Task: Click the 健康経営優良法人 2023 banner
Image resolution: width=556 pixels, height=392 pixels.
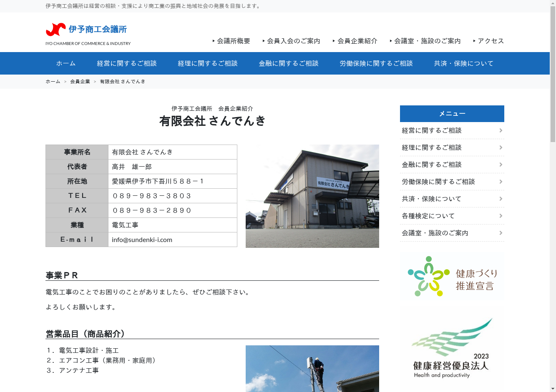Action: [452, 349]
